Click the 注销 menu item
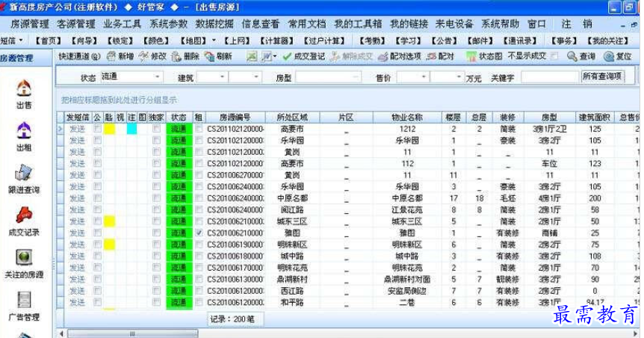The height and width of the screenshot is (338, 644). [x=577, y=24]
